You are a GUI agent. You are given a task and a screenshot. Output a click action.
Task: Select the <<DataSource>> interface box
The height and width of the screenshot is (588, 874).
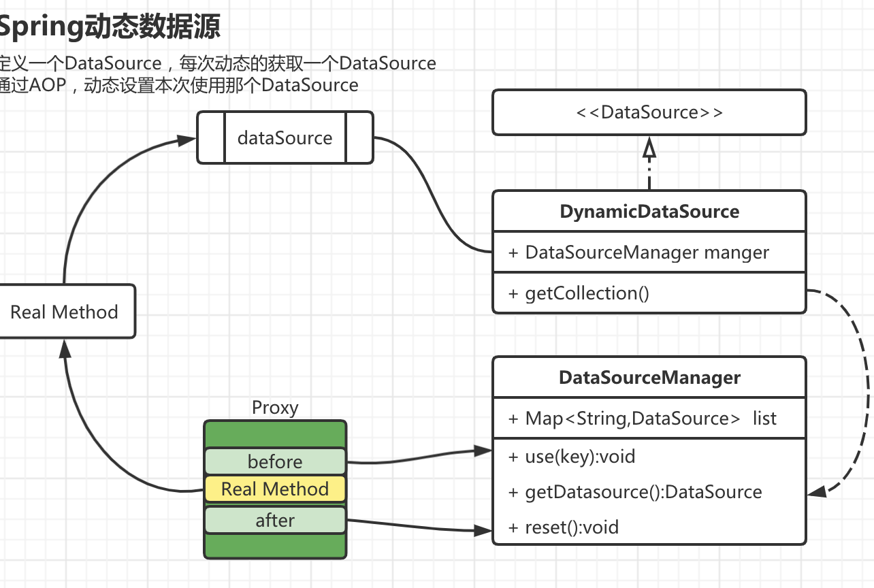coord(649,112)
